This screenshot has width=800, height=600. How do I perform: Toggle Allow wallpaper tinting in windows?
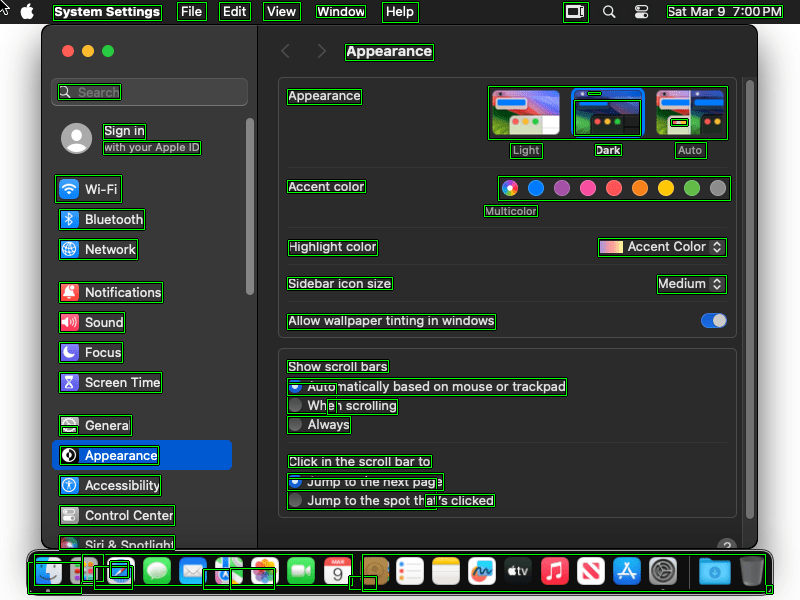tap(713, 321)
